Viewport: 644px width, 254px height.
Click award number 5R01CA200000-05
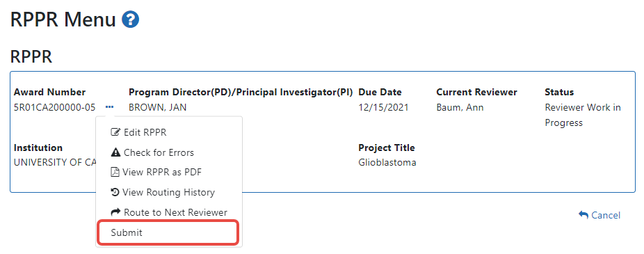55,108
